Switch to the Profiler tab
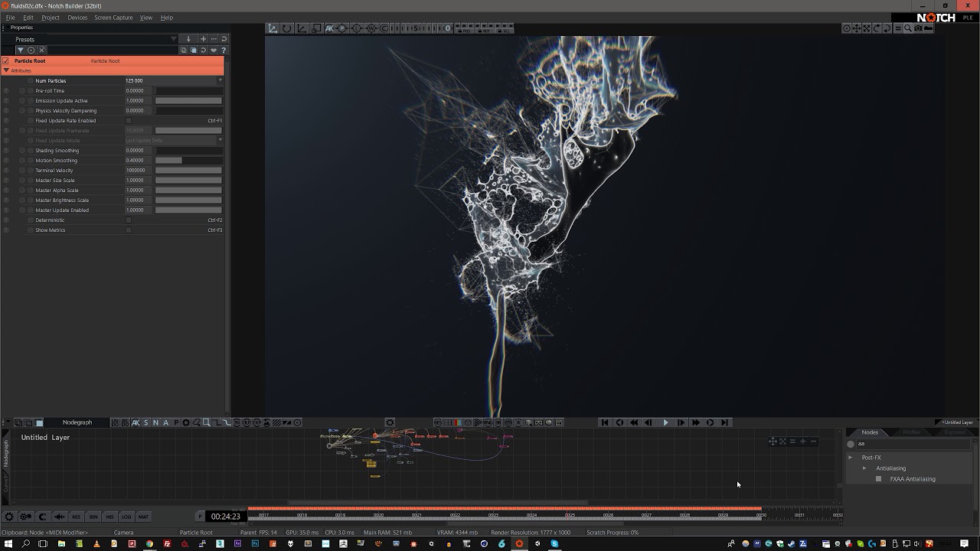 (x=911, y=432)
